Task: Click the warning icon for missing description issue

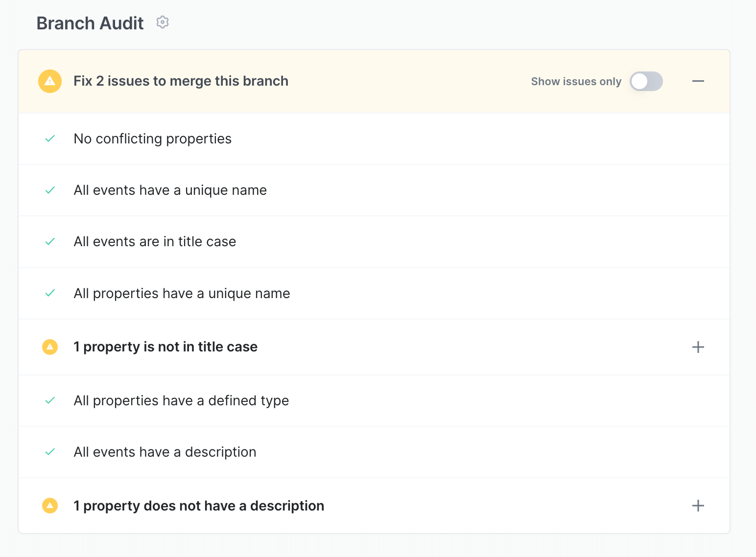Action: (x=49, y=505)
